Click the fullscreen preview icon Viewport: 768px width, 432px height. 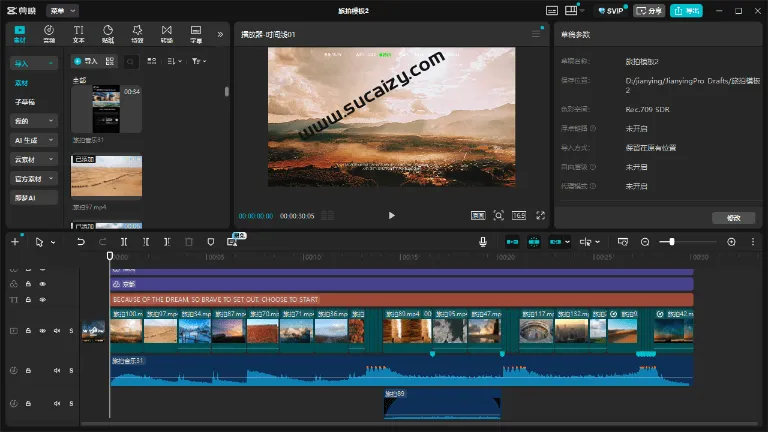click(x=540, y=215)
